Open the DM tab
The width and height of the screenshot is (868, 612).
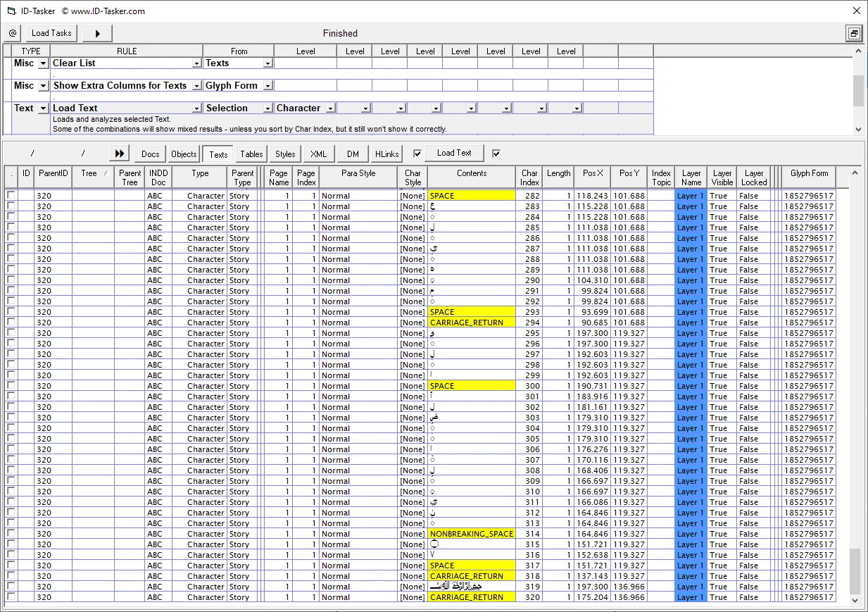[353, 154]
